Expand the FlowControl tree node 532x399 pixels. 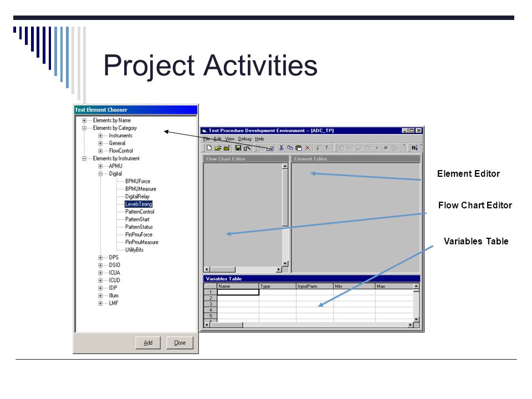100,151
